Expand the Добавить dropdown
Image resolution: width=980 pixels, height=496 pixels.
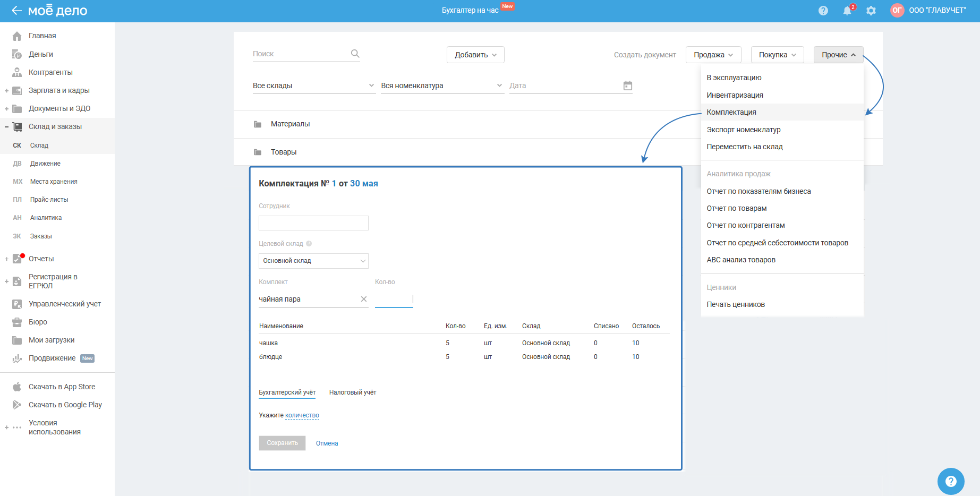(475, 55)
